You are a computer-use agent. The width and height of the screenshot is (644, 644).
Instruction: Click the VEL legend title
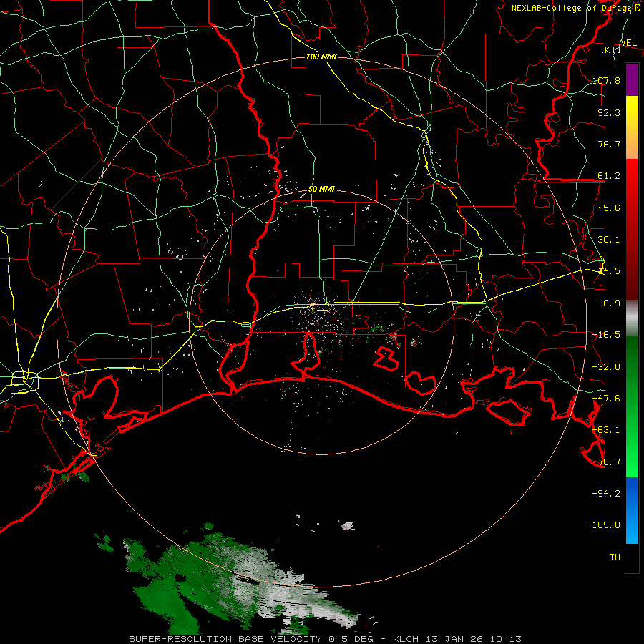pyautogui.click(x=628, y=43)
